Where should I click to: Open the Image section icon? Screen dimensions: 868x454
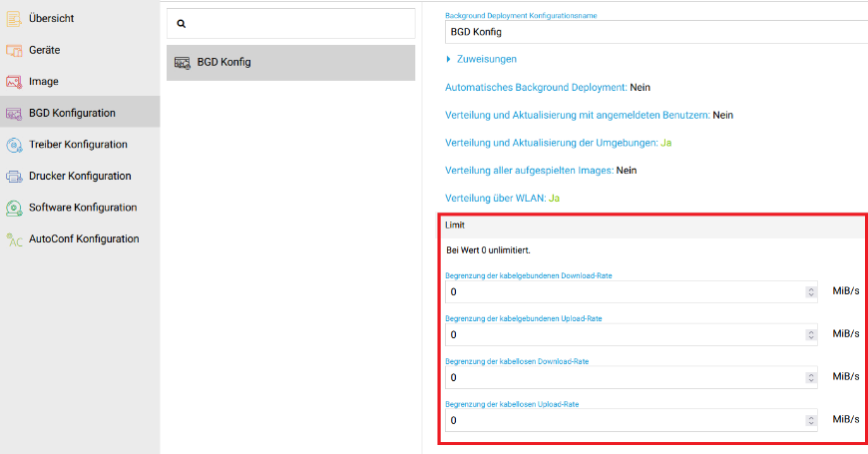click(14, 82)
